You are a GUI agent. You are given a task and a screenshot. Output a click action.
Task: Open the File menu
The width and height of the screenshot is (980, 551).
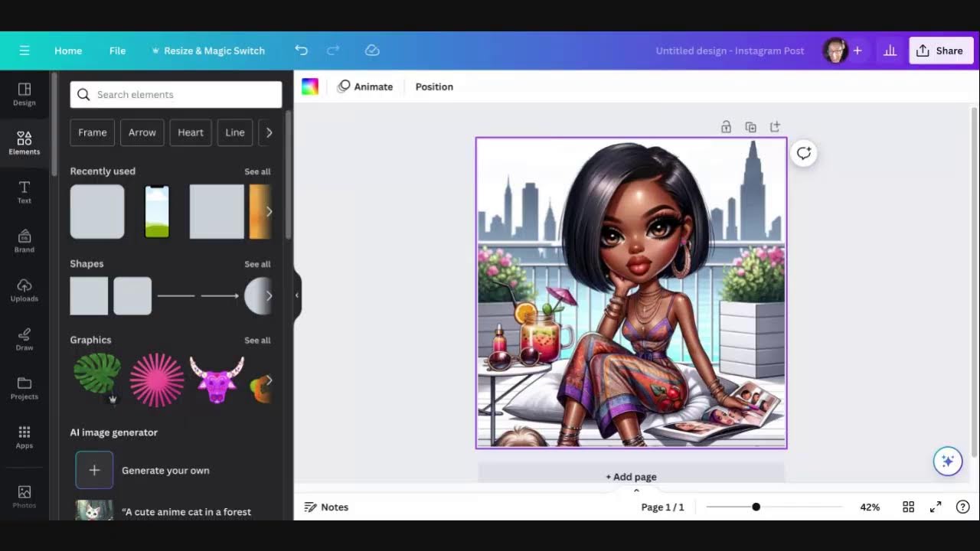[x=117, y=51]
